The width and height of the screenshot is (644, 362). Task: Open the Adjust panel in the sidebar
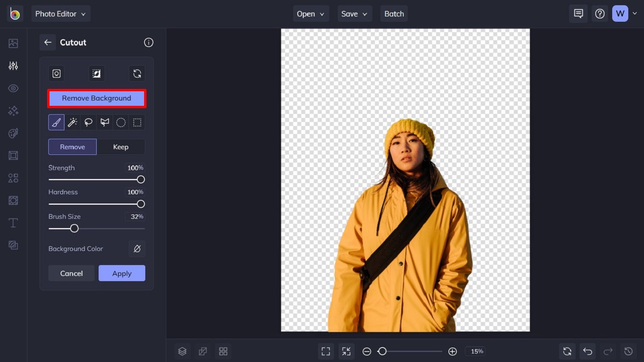[x=13, y=66]
